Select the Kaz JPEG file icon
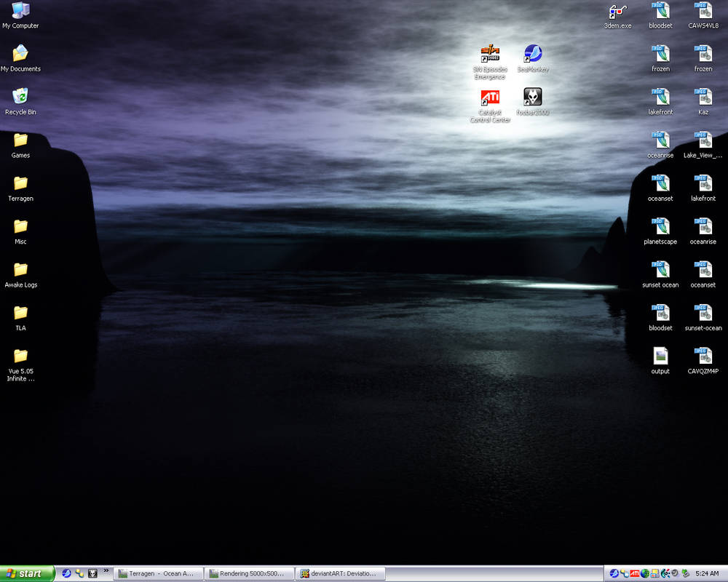Image resolution: width=728 pixels, height=582 pixels. click(703, 102)
